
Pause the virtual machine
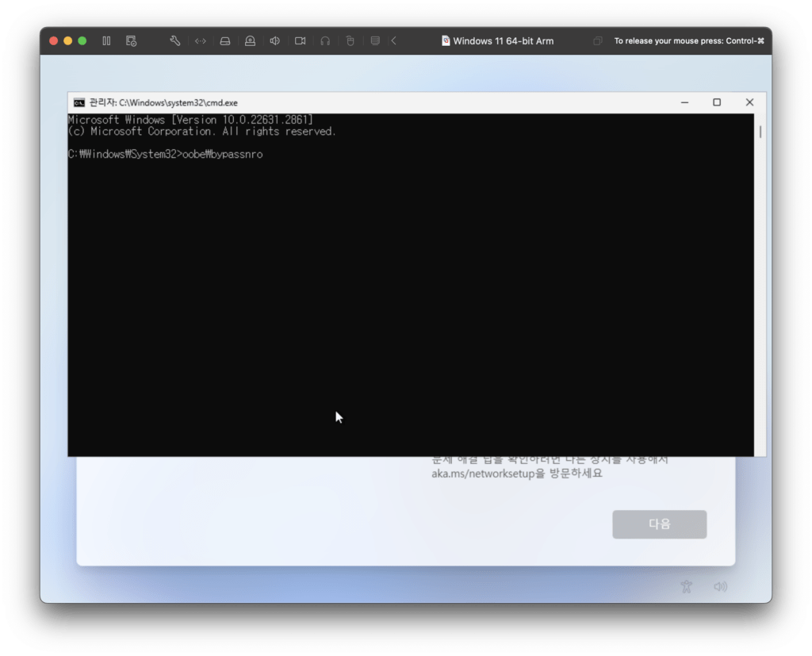(106, 40)
